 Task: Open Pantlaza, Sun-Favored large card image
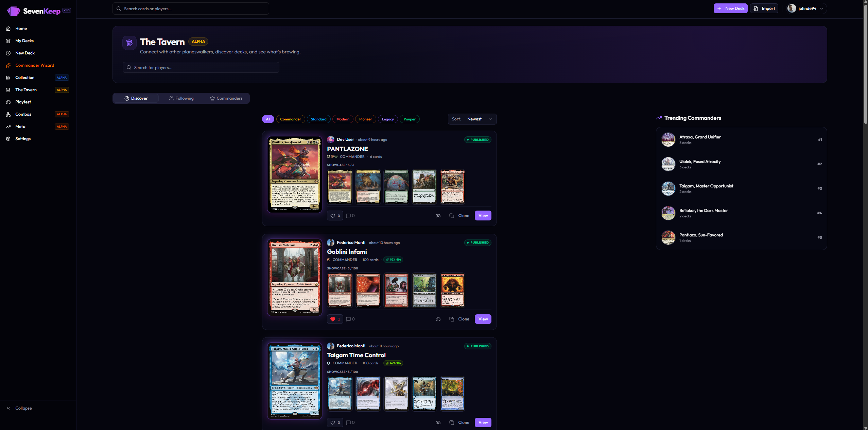pyautogui.click(x=295, y=175)
